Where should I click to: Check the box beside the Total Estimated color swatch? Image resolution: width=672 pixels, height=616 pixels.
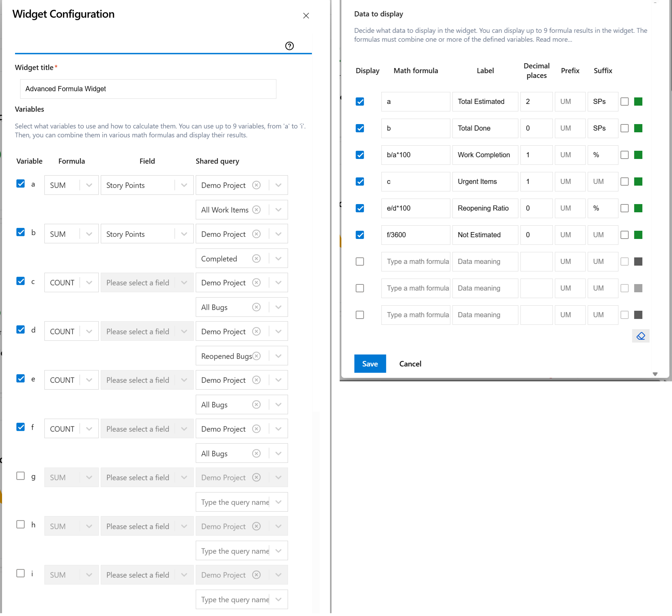click(625, 102)
